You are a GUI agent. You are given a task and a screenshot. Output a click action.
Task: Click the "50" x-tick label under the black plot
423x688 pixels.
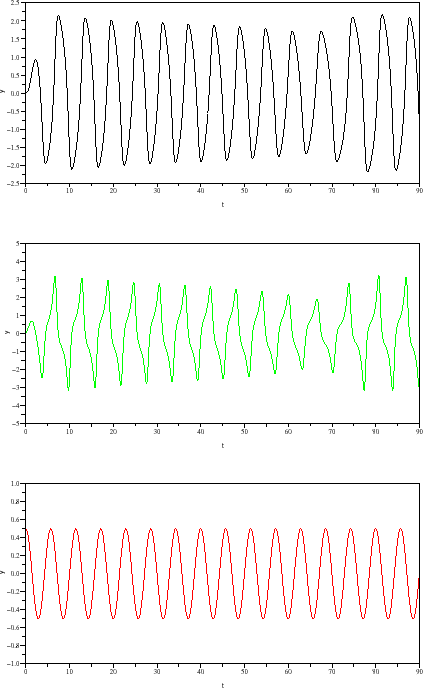pos(244,191)
